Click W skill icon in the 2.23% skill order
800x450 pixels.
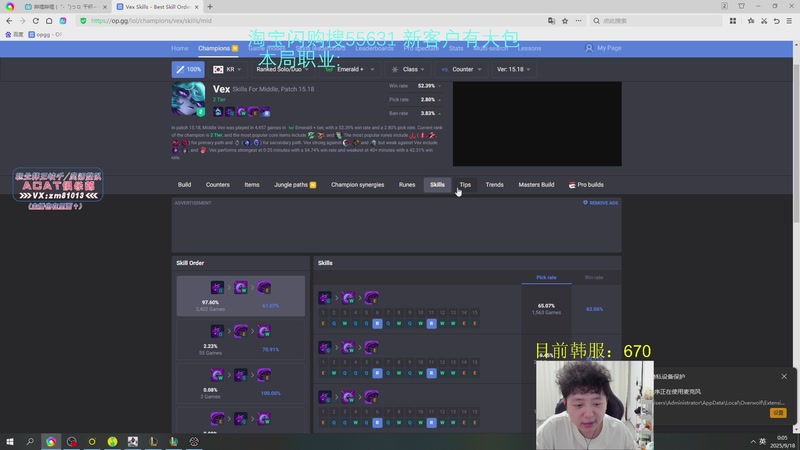[x=264, y=332]
